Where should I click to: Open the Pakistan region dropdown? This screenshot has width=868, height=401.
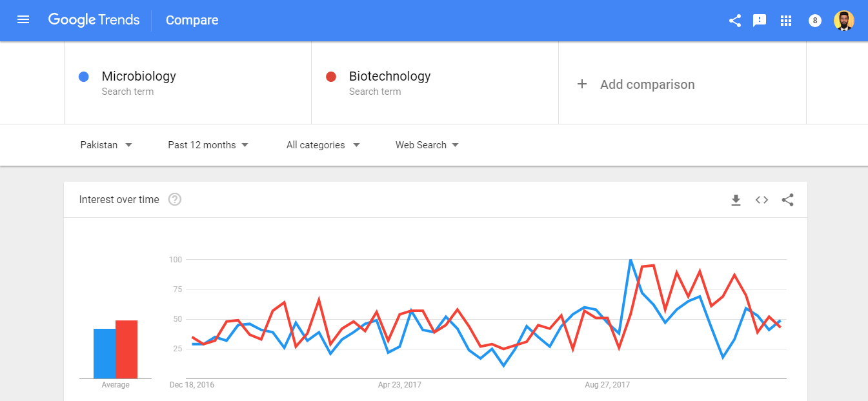point(106,145)
